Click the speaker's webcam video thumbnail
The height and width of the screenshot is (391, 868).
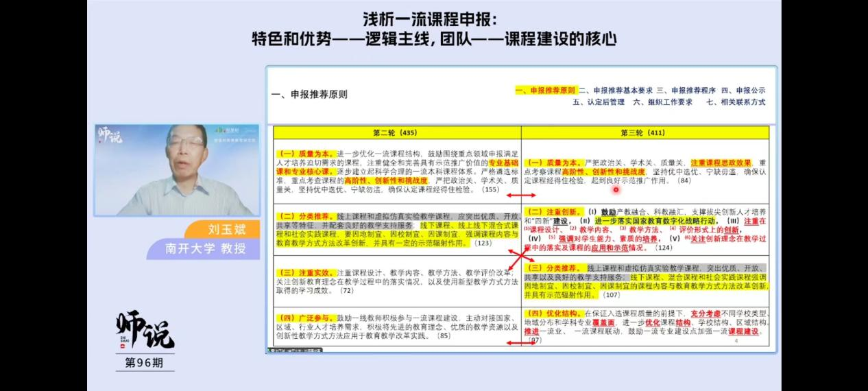177,169
